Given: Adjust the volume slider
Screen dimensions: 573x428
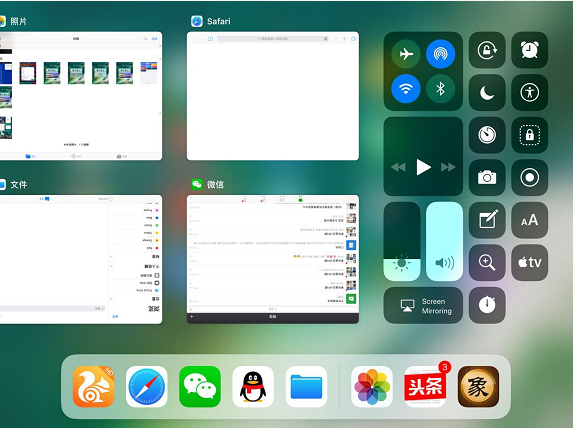Looking at the screenshot, I should (x=444, y=241).
